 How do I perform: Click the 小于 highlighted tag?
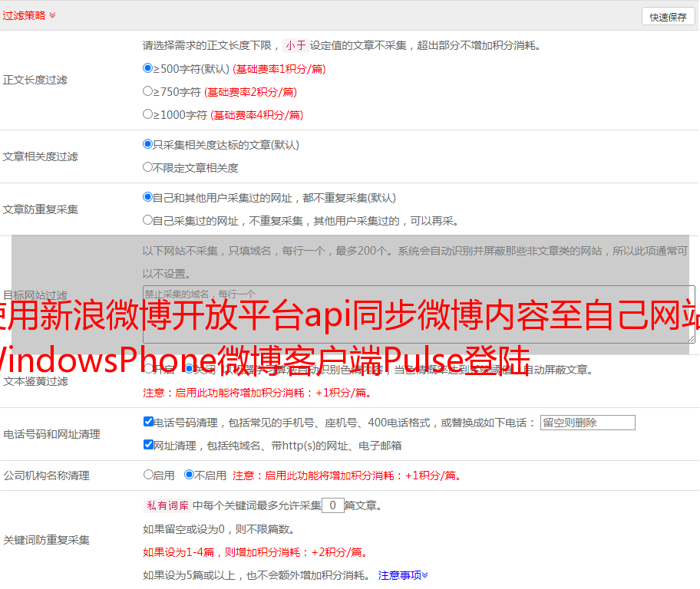point(296,45)
